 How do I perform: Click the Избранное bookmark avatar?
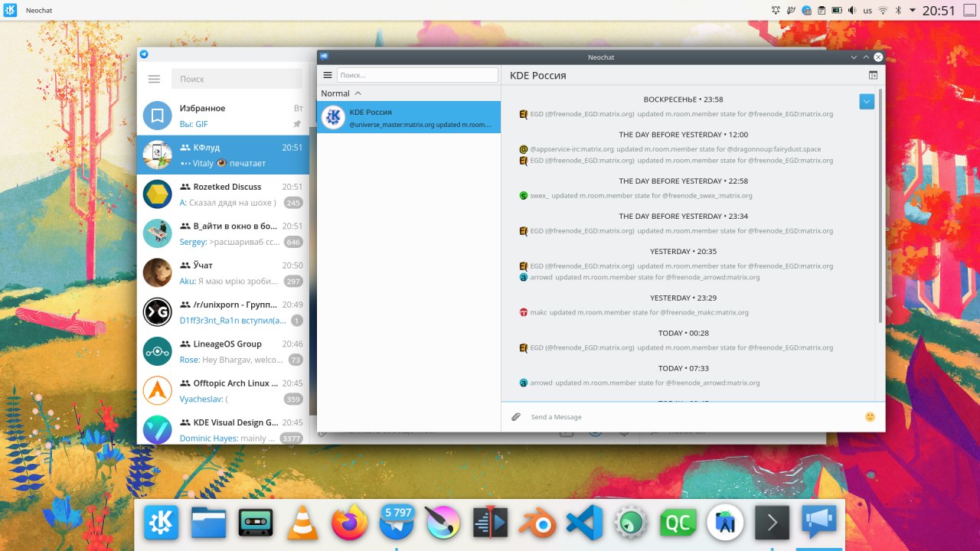tap(158, 116)
